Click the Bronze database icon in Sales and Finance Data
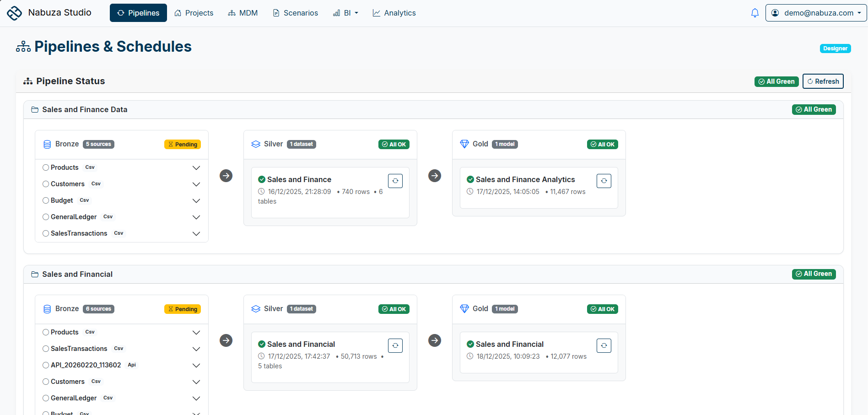 pyautogui.click(x=47, y=144)
